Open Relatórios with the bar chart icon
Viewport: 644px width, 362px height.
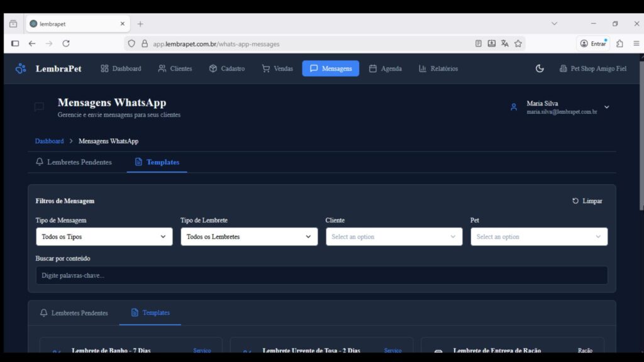(x=438, y=69)
